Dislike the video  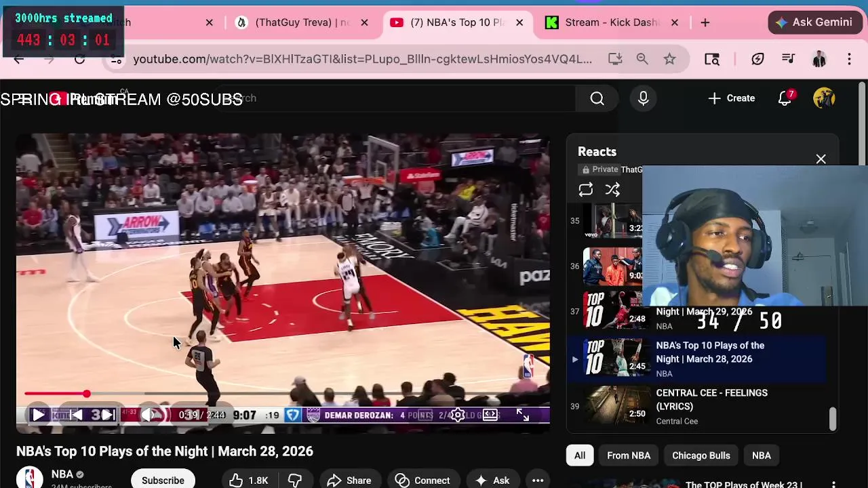295,480
